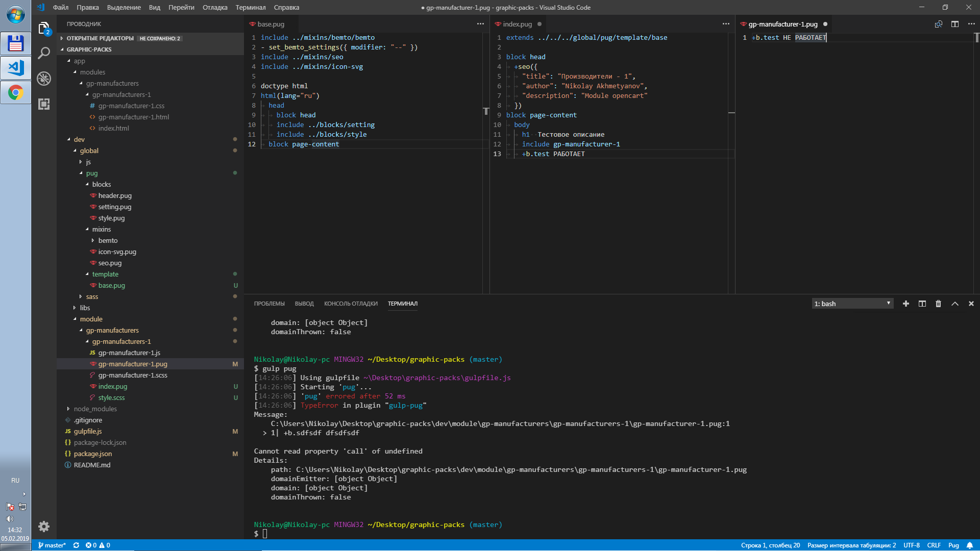The width and height of the screenshot is (980, 551).
Task: Open the Manage gear in activity bar
Action: tap(44, 527)
